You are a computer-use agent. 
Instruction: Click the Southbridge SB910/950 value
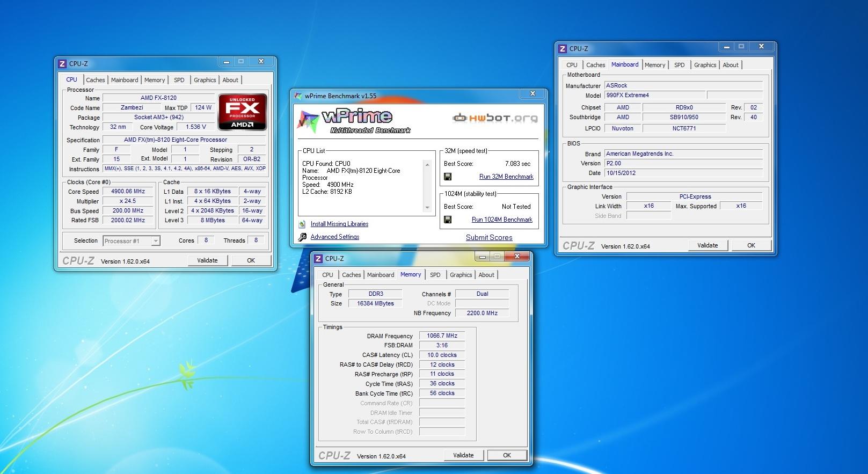tap(684, 118)
